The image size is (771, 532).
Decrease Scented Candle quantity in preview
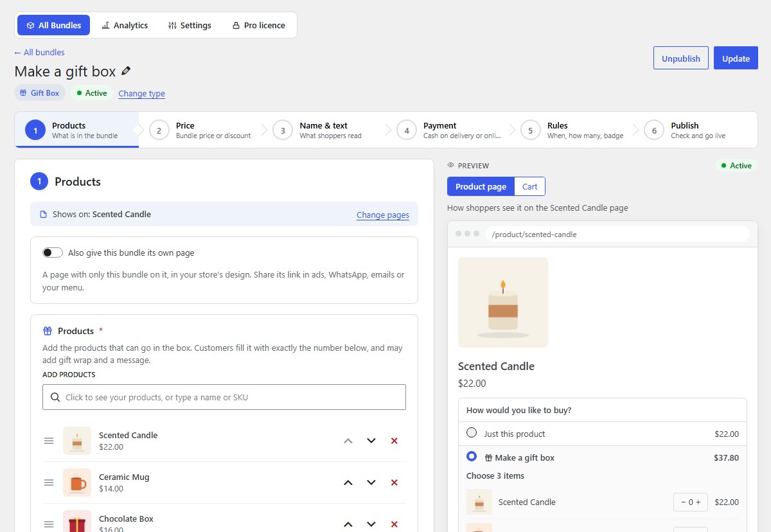point(683,502)
